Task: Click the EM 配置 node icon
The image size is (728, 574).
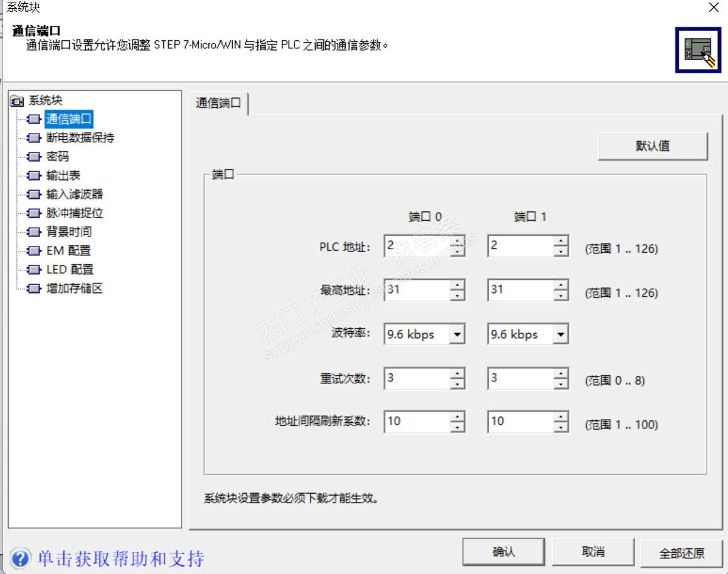Action: click(34, 251)
